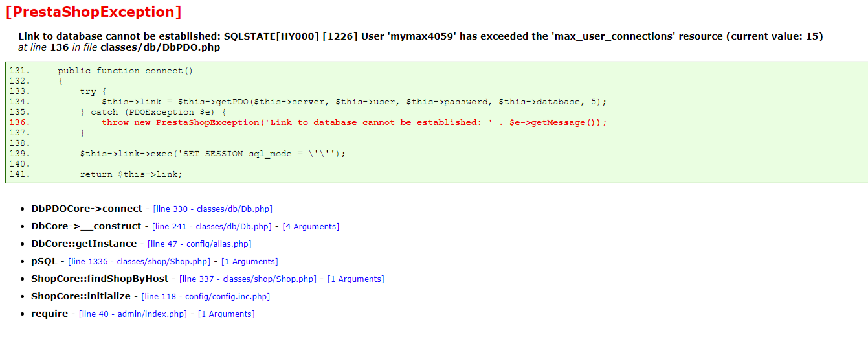The width and height of the screenshot is (868, 348).
Task: Click the 'DbCore->__construct' trace entry
Action: point(86,226)
